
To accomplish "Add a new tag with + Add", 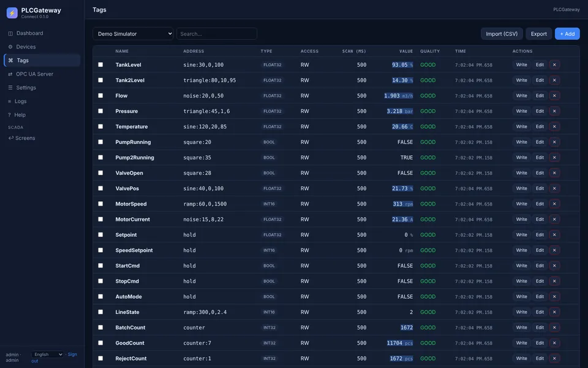I will pyautogui.click(x=567, y=34).
